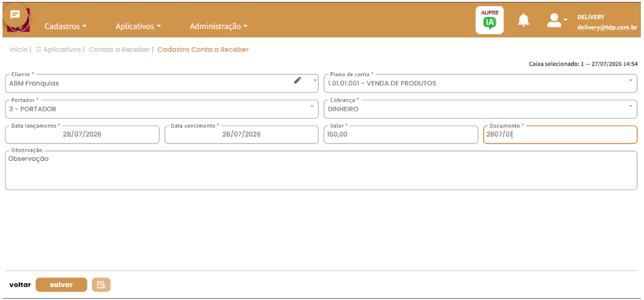Open the Aplicativos menu
Image resolution: width=644 pixels, height=300 pixels.
point(138,26)
